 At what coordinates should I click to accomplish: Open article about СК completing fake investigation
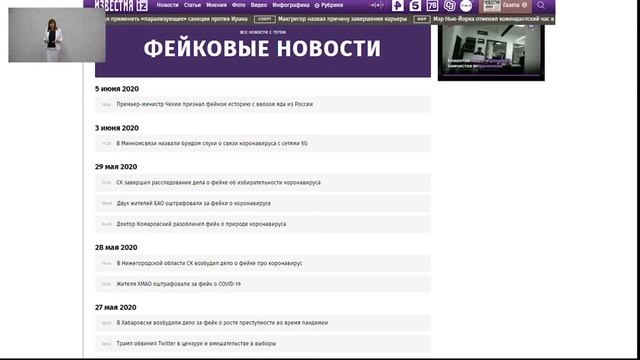pyautogui.click(x=263, y=182)
